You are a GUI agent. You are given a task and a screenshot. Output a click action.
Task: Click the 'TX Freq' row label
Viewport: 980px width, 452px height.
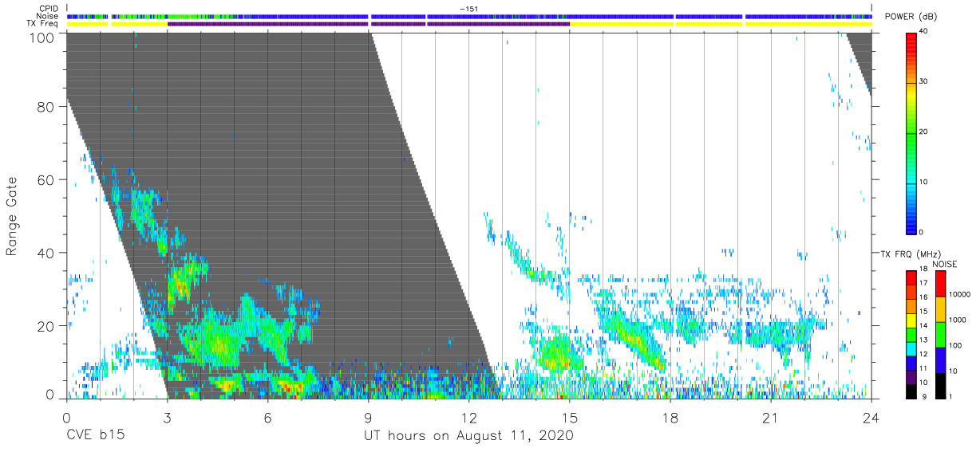click(x=43, y=23)
